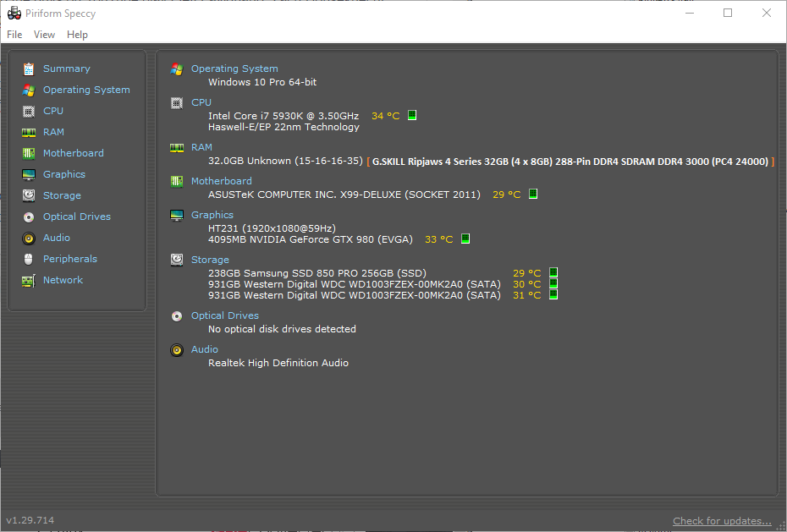The height and width of the screenshot is (532, 787).
Task: Click the Audio speaker icon in sidebar
Action: (x=29, y=239)
